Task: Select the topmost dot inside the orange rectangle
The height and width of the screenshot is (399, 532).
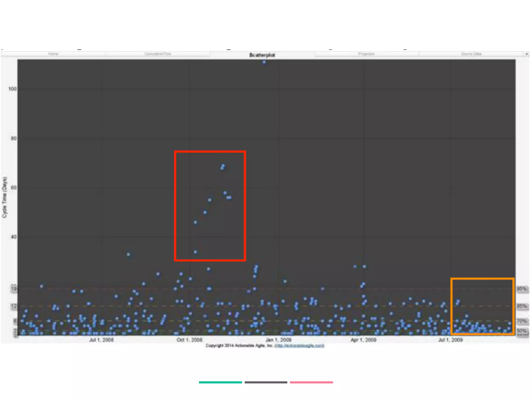Action: tap(458, 301)
